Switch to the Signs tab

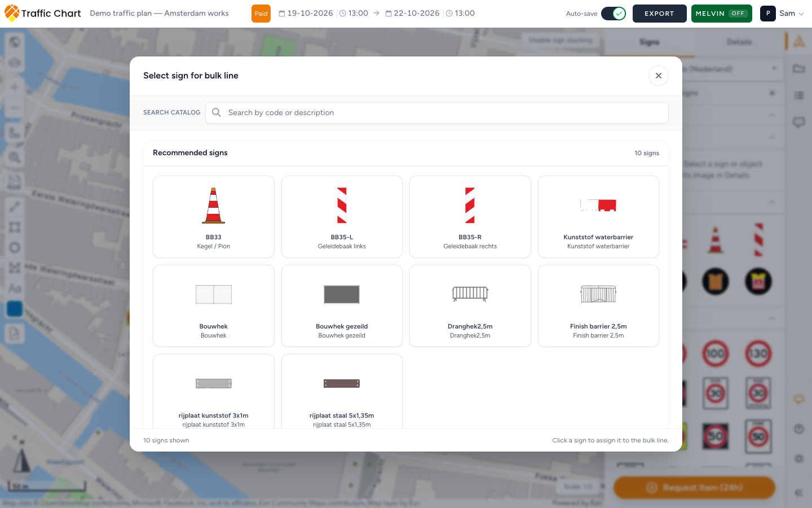(x=649, y=42)
